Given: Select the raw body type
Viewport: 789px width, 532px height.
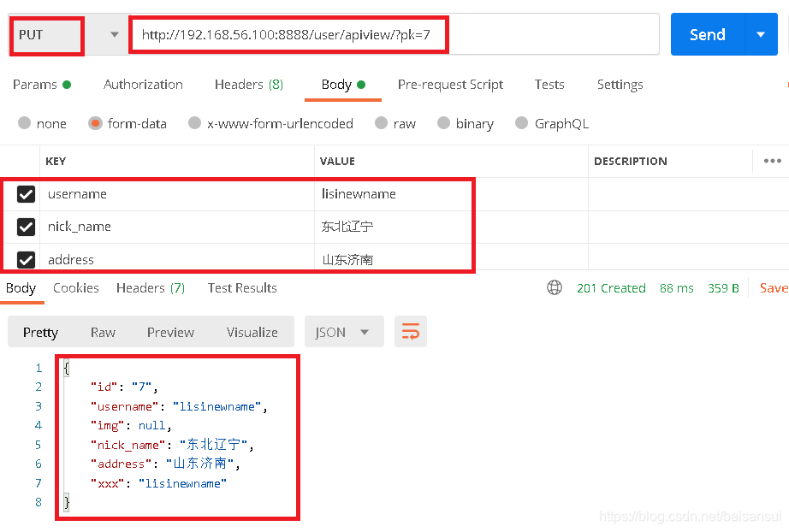Looking at the screenshot, I should [395, 123].
